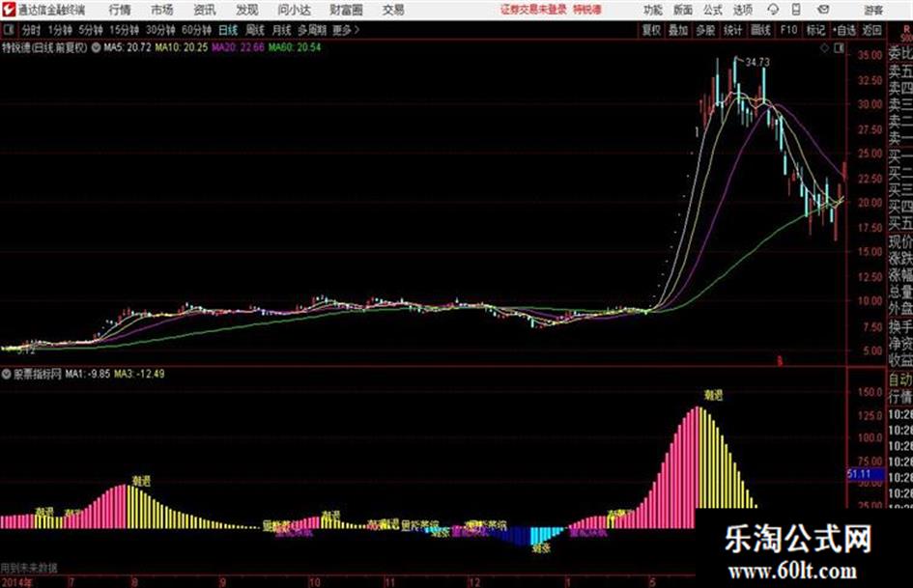
Task: Toggle the side panel icon at chart top right
Action: coord(839,48)
